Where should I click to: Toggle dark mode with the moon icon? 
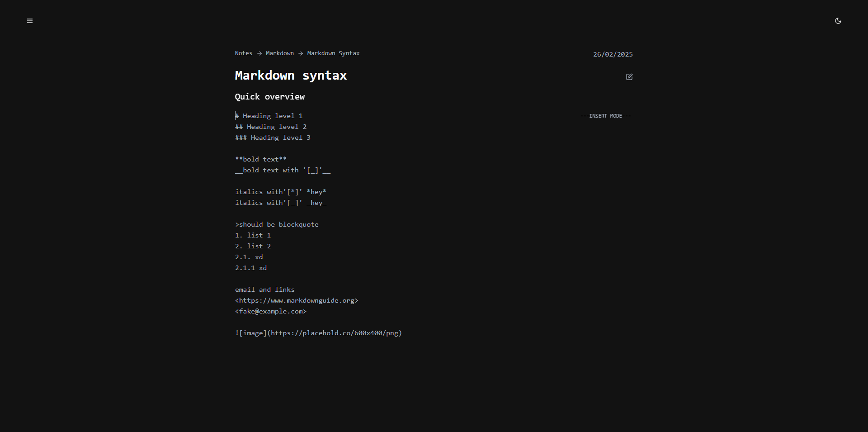coord(838,21)
